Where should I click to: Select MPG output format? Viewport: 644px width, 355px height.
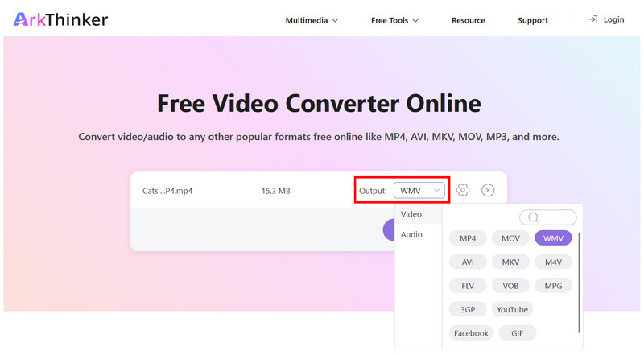click(x=553, y=286)
